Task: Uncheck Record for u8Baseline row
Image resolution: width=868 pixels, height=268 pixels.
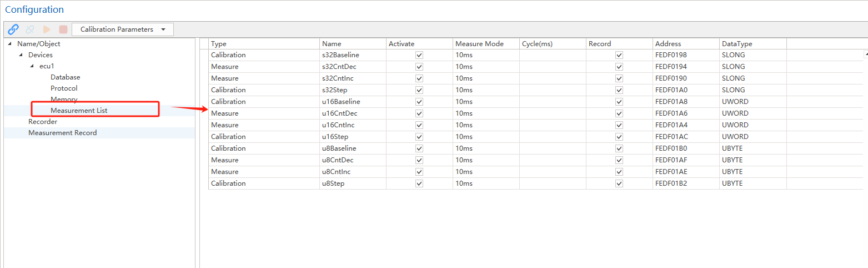Action: coord(619,148)
